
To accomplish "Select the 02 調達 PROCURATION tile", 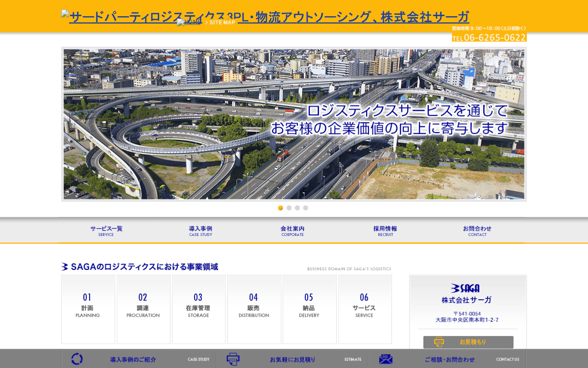I will point(144,309).
